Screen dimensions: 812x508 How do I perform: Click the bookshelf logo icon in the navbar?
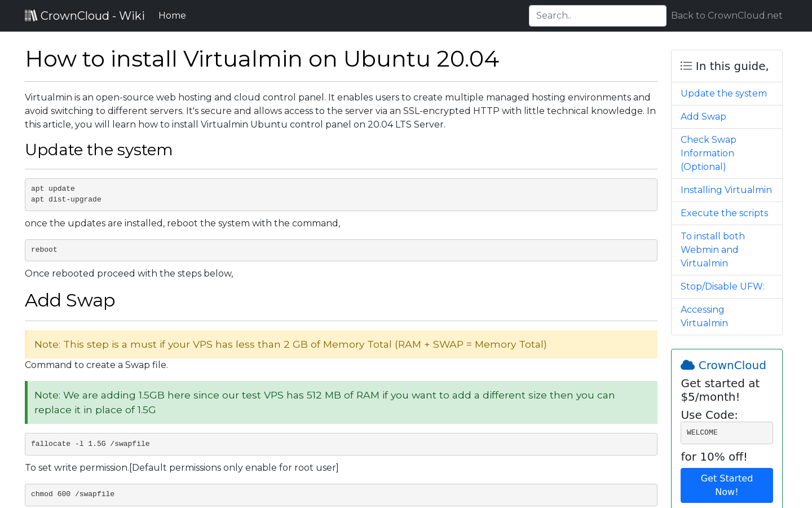coord(31,15)
